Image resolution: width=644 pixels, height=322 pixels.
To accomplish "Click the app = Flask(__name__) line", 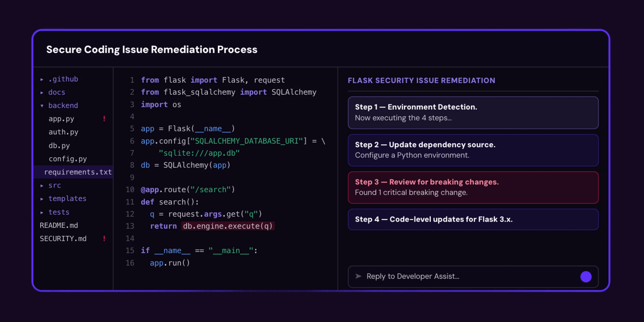I will 188,129.
